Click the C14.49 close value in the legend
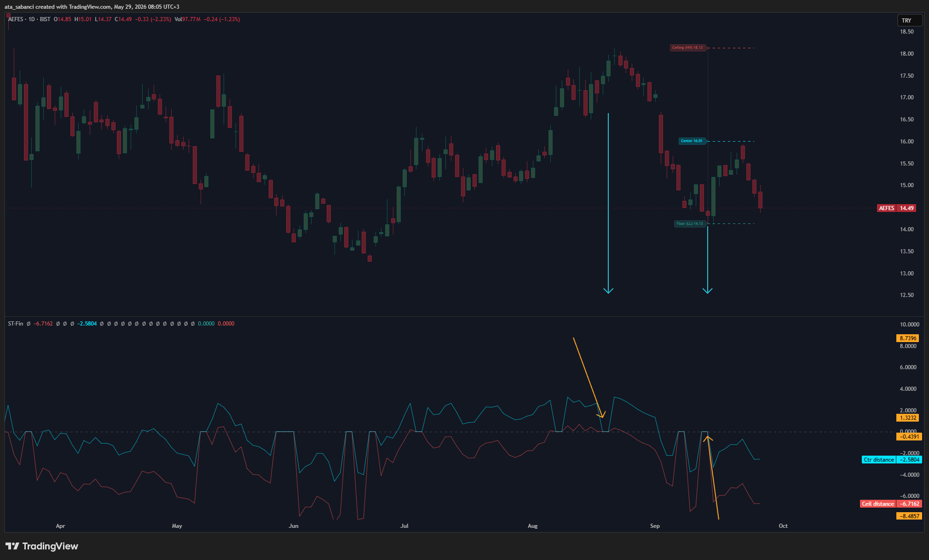Screen dimensions: 929x560 pyautogui.click(x=123, y=19)
